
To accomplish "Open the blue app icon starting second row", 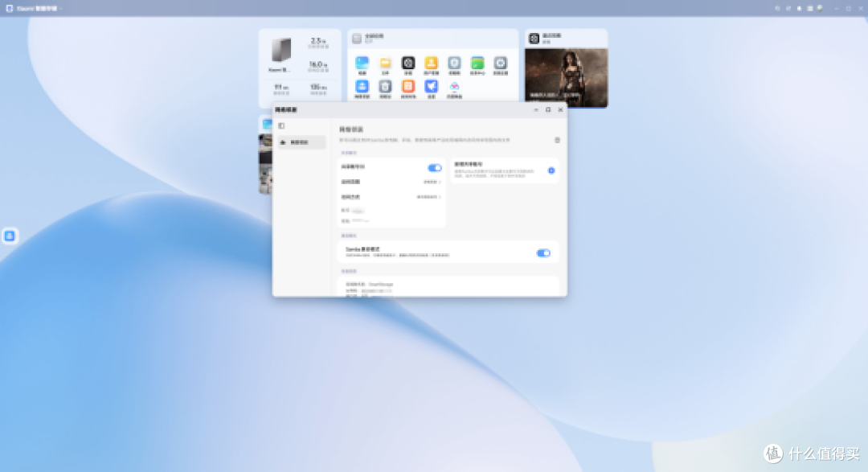I will 362,86.
